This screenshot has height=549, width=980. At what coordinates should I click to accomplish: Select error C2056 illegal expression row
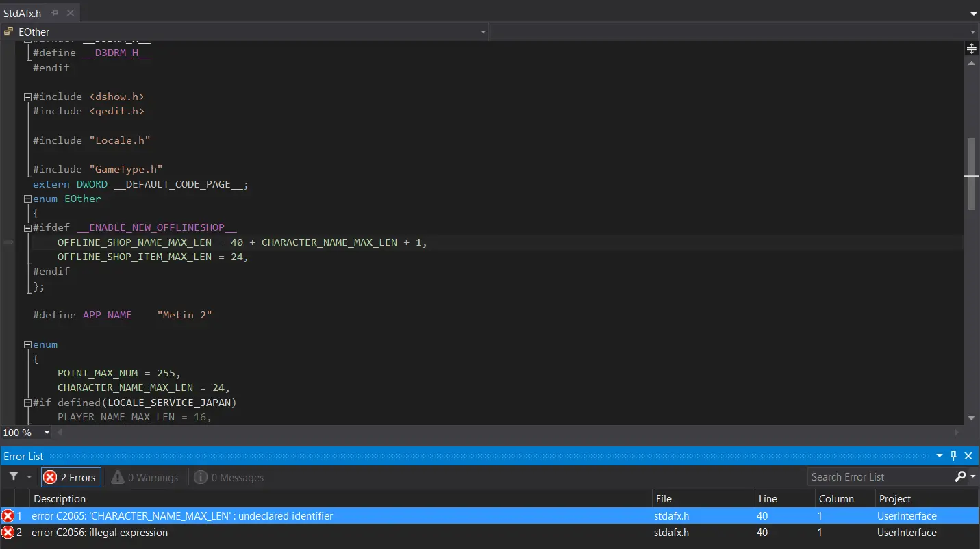(490, 532)
